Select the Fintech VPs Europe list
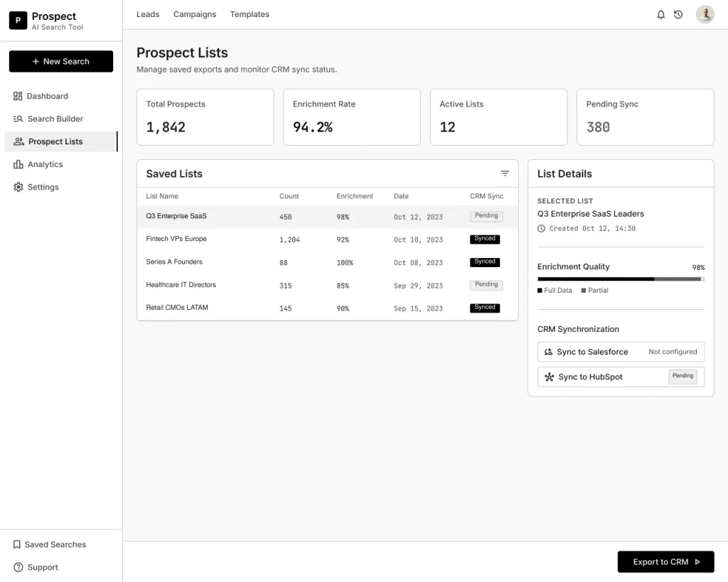The height and width of the screenshot is (582, 728). pos(327,239)
